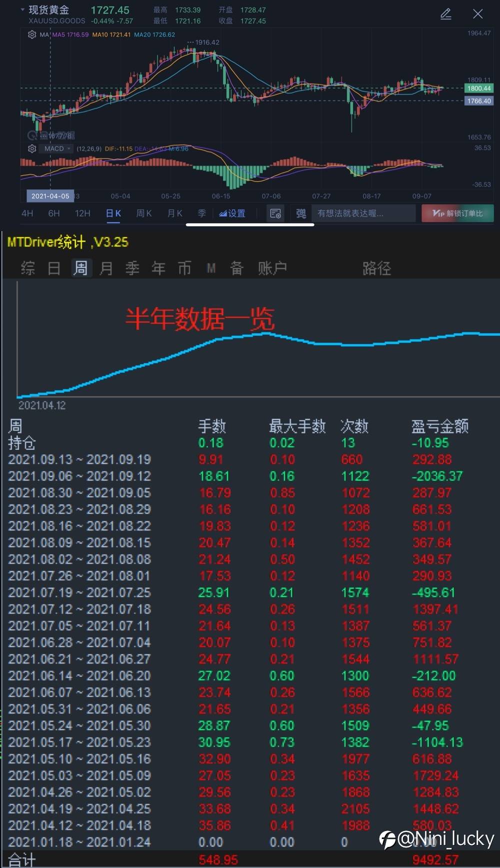Viewport: 500px width, 868px height.
Task: Click the pencil edit icon at top
Action: click(446, 14)
